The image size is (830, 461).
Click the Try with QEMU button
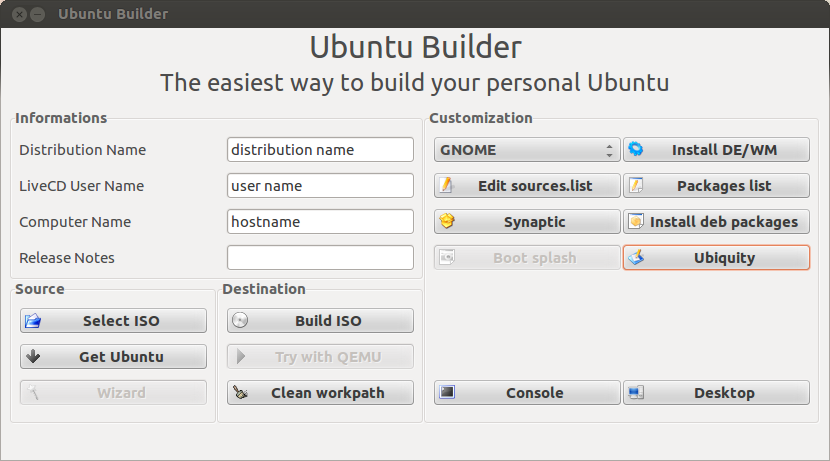(x=320, y=357)
